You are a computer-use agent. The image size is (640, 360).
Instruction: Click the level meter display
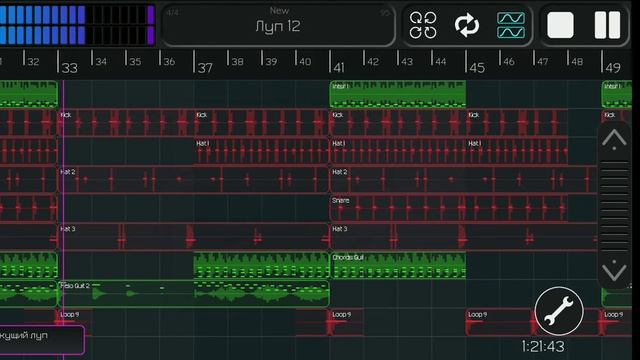[77, 24]
